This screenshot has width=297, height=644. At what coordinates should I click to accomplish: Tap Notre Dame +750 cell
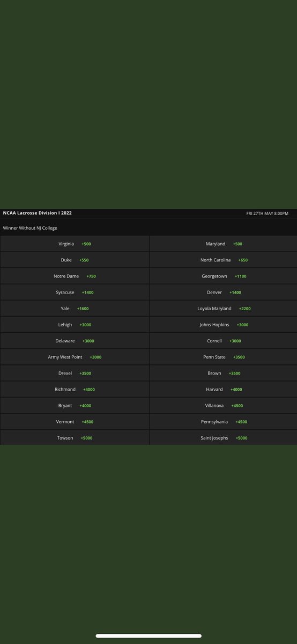[x=75, y=276]
